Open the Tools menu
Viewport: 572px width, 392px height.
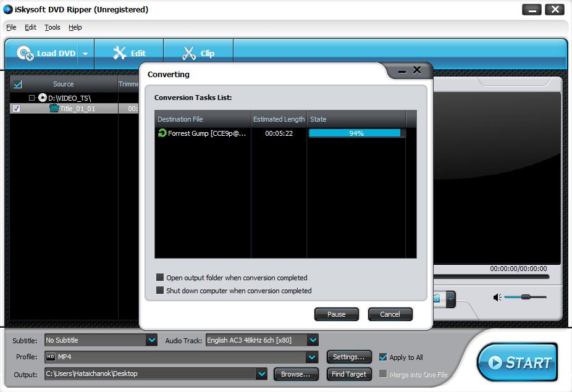point(52,27)
